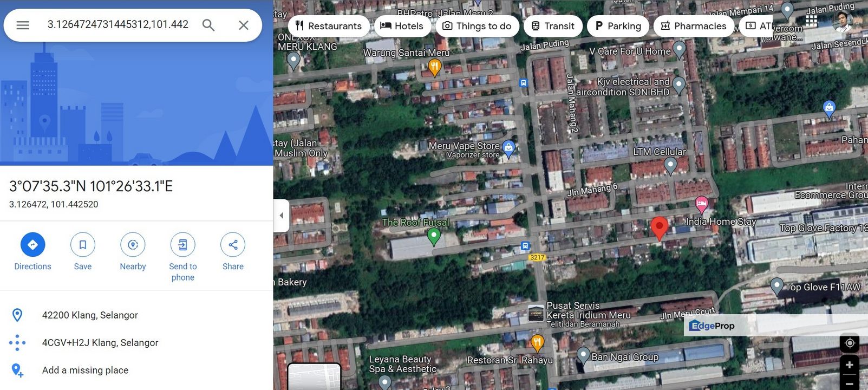Click the coordinates search input field
The height and width of the screenshot is (390, 868).
click(118, 24)
